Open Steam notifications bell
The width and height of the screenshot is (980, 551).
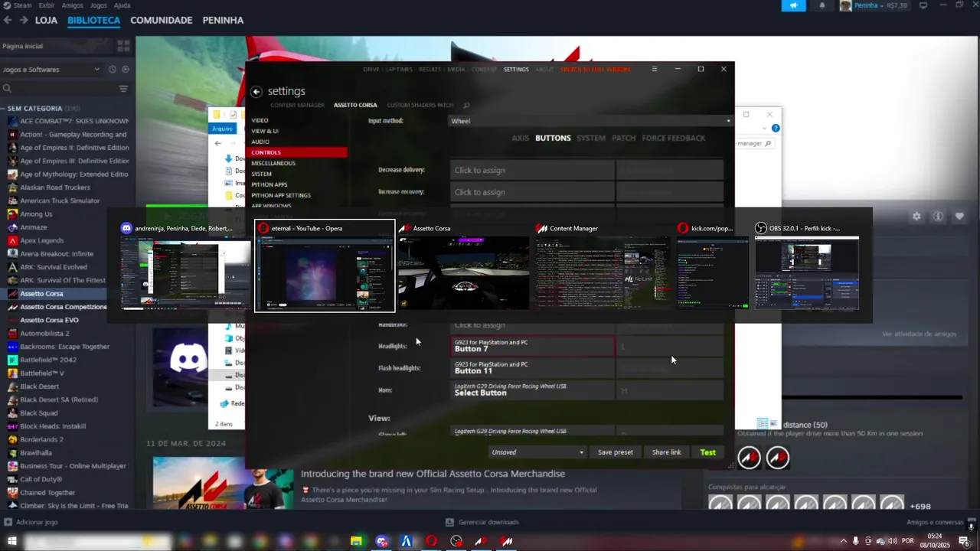click(822, 5)
